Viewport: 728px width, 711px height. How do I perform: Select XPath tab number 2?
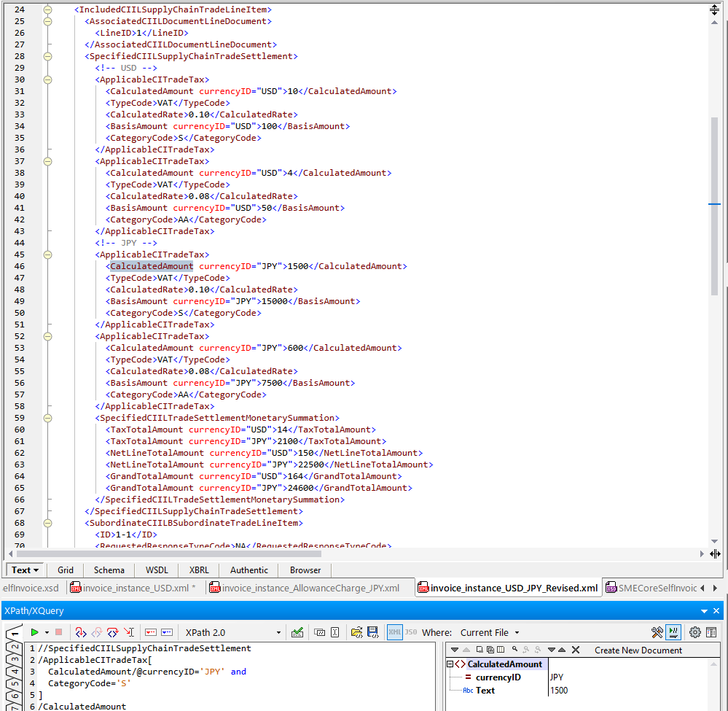click(x=15, y=648)
